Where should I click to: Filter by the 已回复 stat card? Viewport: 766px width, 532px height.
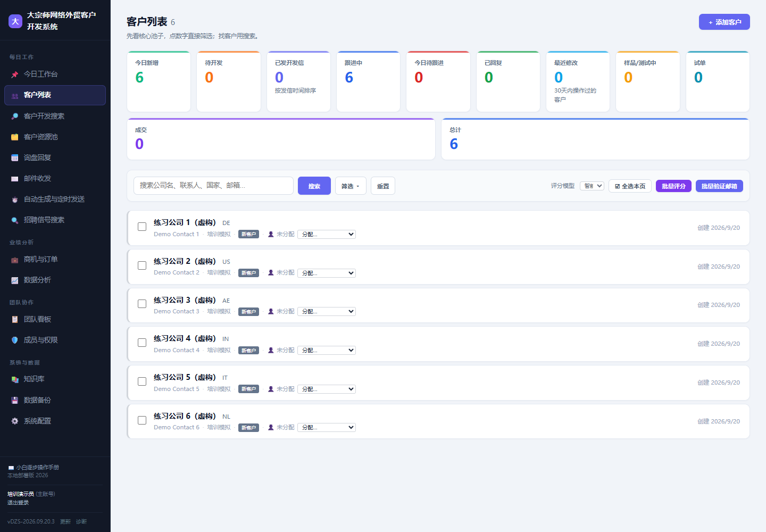point(508,81)
